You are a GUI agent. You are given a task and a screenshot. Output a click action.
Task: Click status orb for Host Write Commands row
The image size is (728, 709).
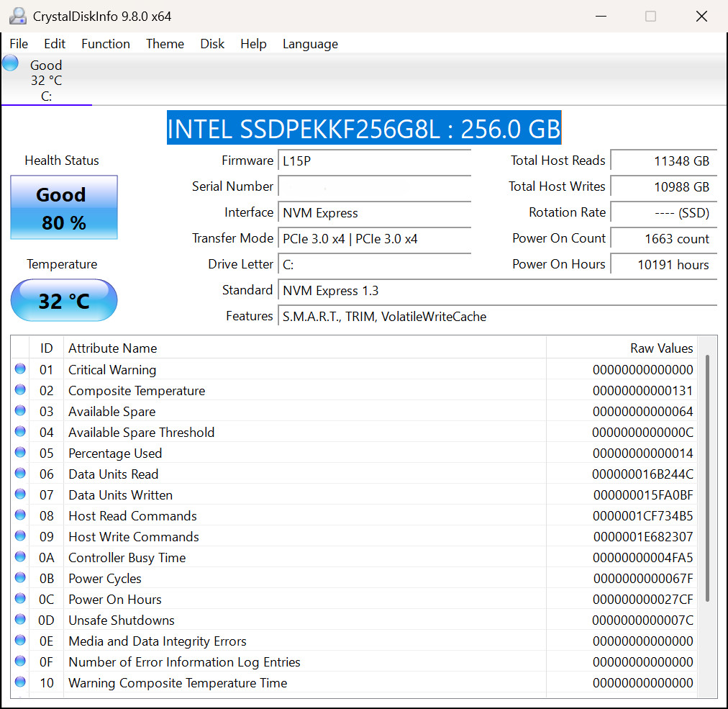pos(20,536)
